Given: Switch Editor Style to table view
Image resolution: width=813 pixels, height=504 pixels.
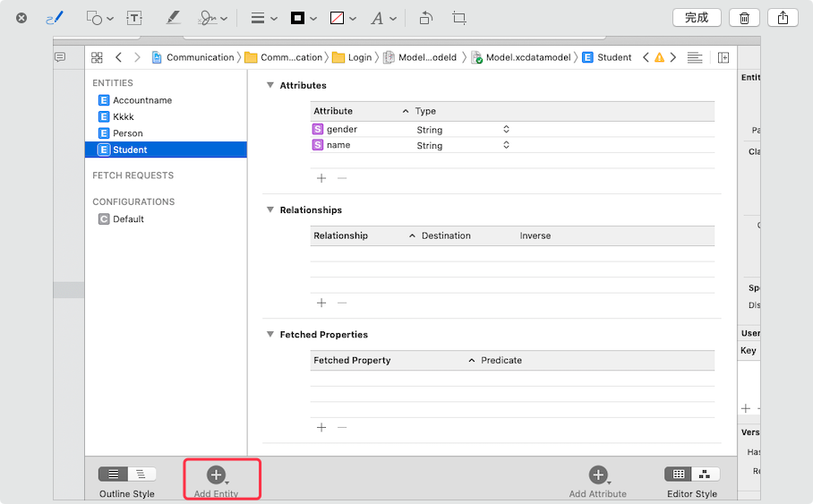Looking at the screenshot, I should [x=678, y=474].
